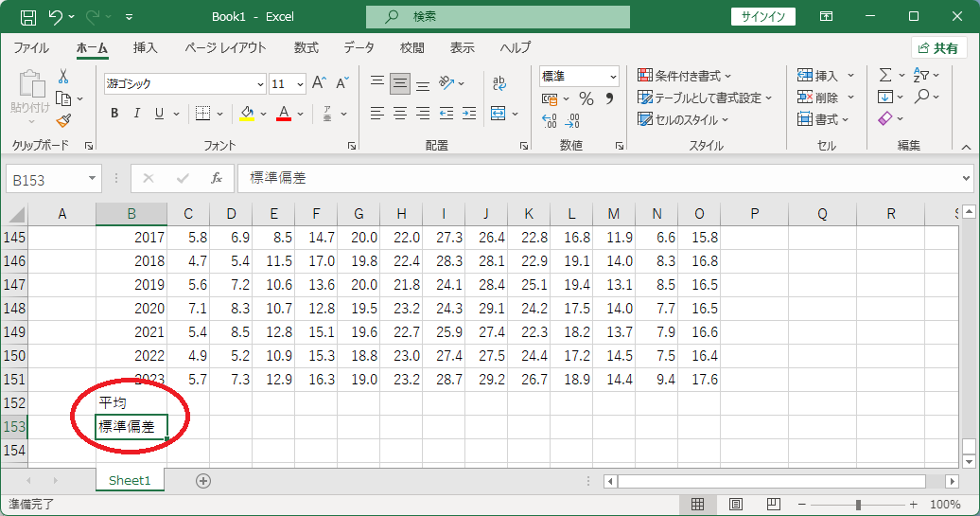Image resolution: width=980 pixels, height=516 pixels.
Task: Toggle wrap text icon
Action: click(499, 82)
